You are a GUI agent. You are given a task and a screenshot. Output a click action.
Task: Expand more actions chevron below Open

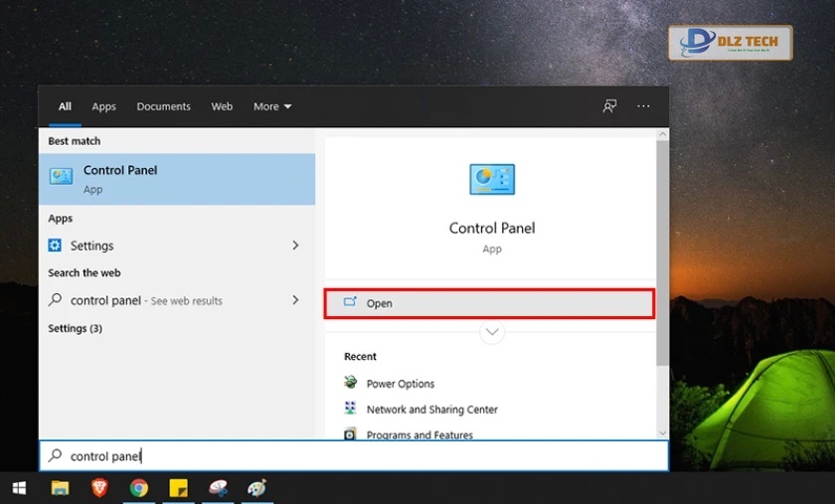(x=492, y=333)
